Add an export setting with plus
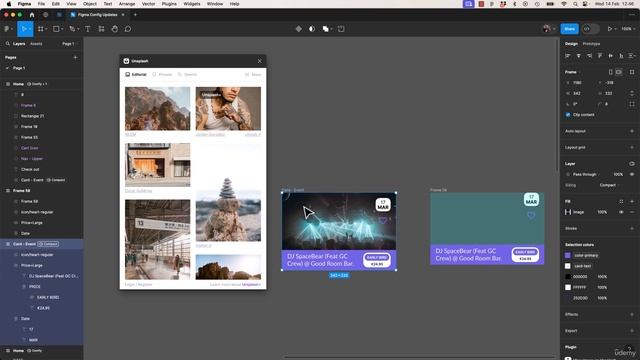The height and width of the screenshot is (360, 640). 632,331
